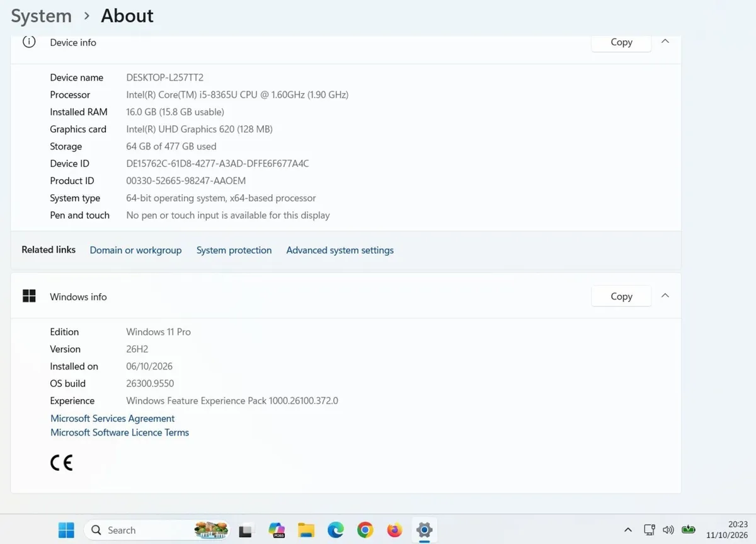Image resolution: width=756 pixels, height=544 pixels.
Task: Copy the Device info details
Action: point(621,42)
